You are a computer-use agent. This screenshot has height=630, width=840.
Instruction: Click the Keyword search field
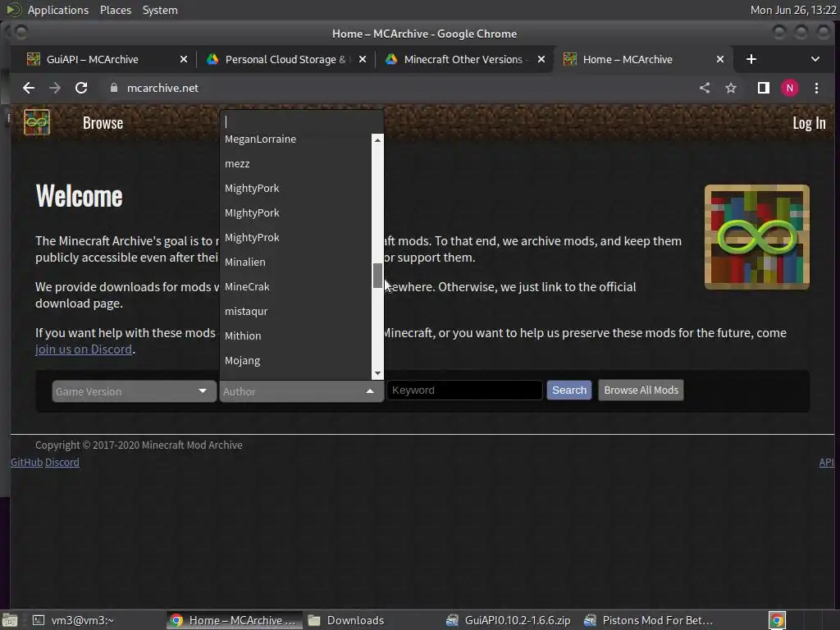tap(464, 390)
